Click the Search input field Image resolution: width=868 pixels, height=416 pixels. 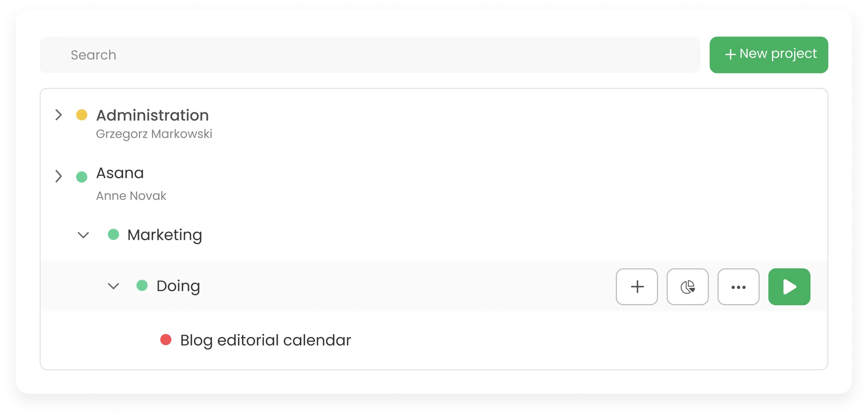(370, 55)
